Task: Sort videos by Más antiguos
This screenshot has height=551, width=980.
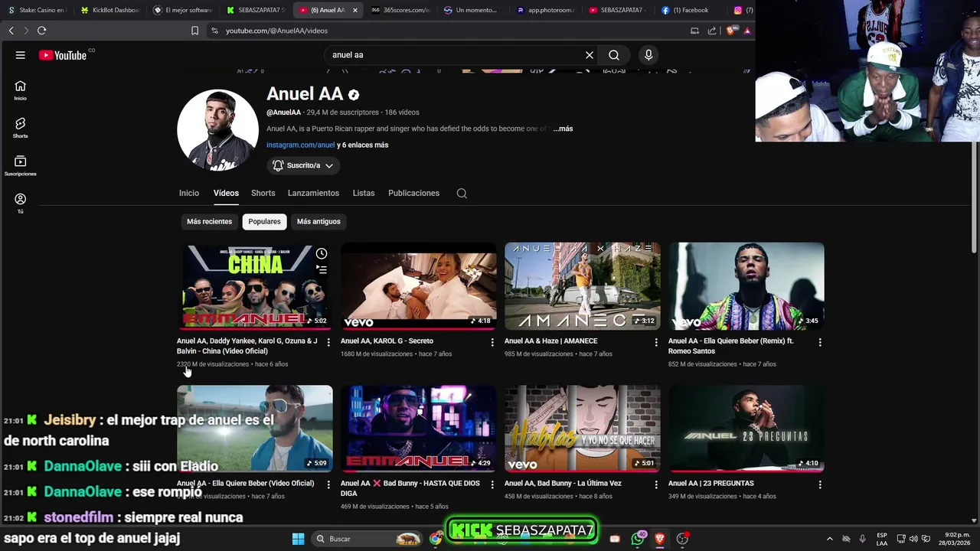Action: click(318, 222)
